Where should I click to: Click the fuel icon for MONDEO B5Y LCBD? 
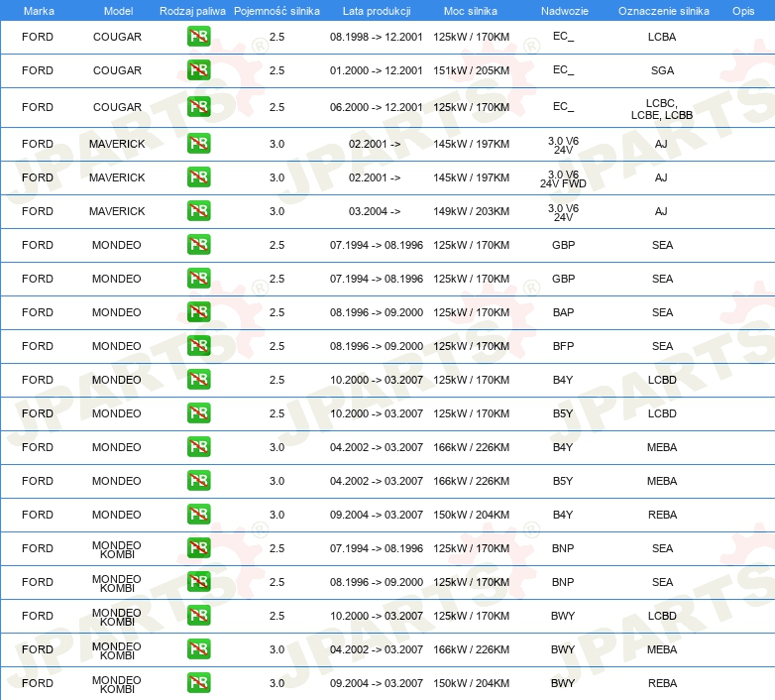pyautogui.click(x=198, y=413)
